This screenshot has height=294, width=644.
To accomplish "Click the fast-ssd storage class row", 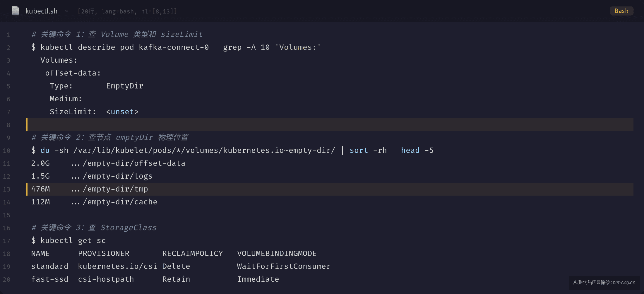I will click(x=155, y=279).
